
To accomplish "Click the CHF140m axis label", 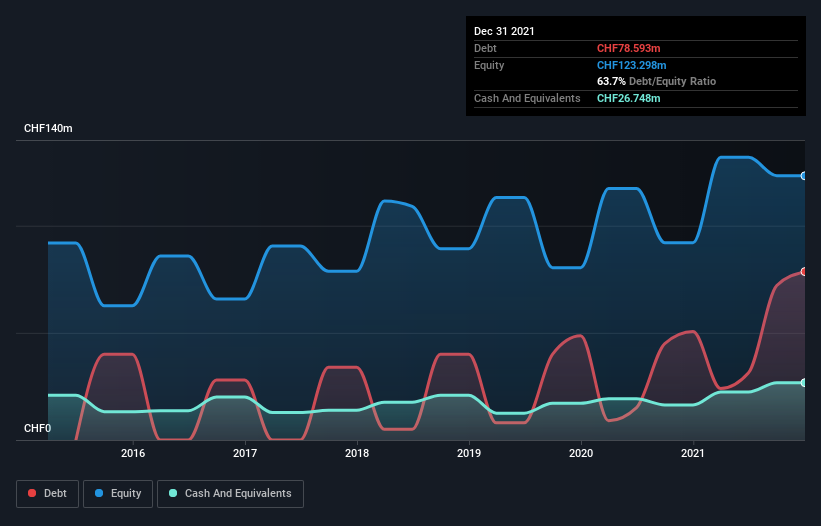I will [48, 128].
